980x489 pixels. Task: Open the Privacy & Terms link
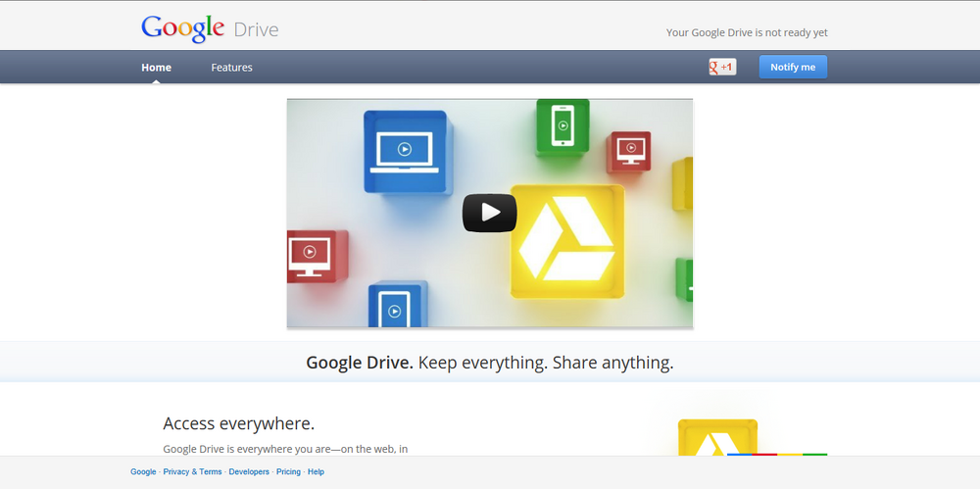(x=192, y=472)
